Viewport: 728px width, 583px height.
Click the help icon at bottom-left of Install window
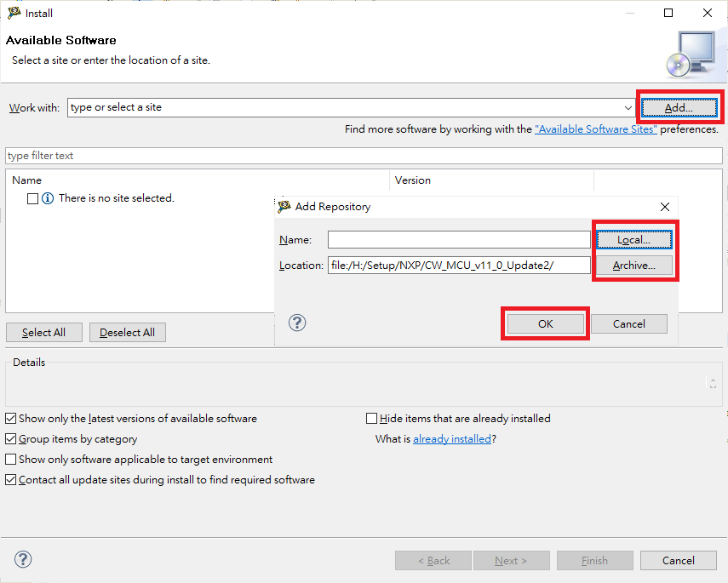[23, 559]
